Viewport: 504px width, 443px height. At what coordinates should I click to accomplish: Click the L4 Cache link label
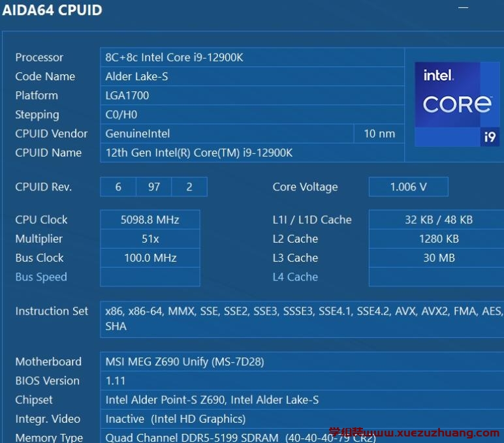[x=295, y=277]
